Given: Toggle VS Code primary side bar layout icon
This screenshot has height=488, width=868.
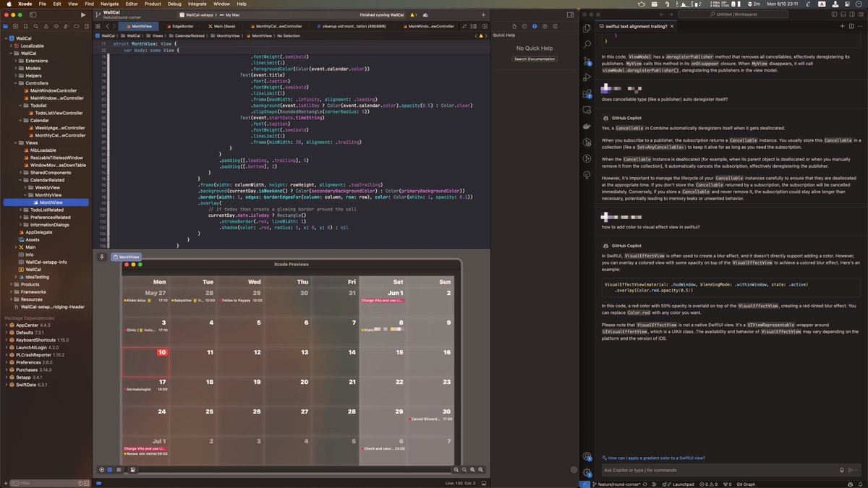Looking at the screenshot, I should [834, 14].
